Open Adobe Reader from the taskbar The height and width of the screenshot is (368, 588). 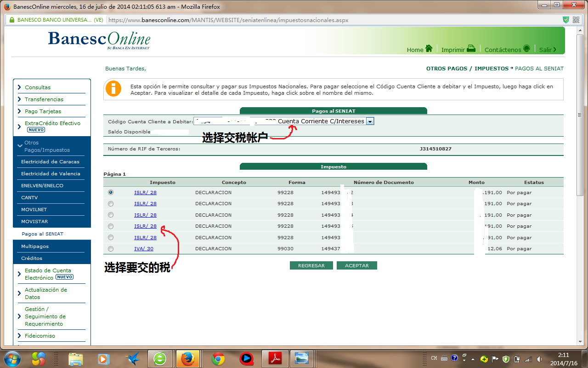point(275,358)
